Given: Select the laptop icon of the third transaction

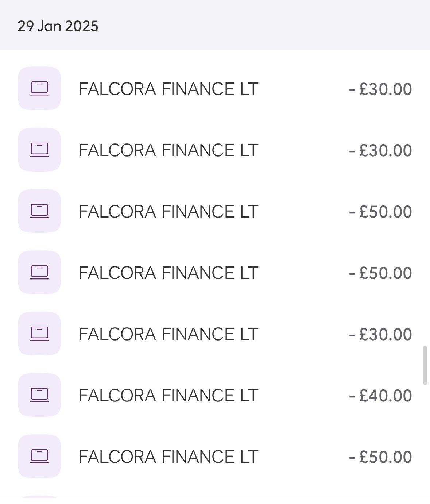Looking at the screenshot, I should click(x=39, y=211).
